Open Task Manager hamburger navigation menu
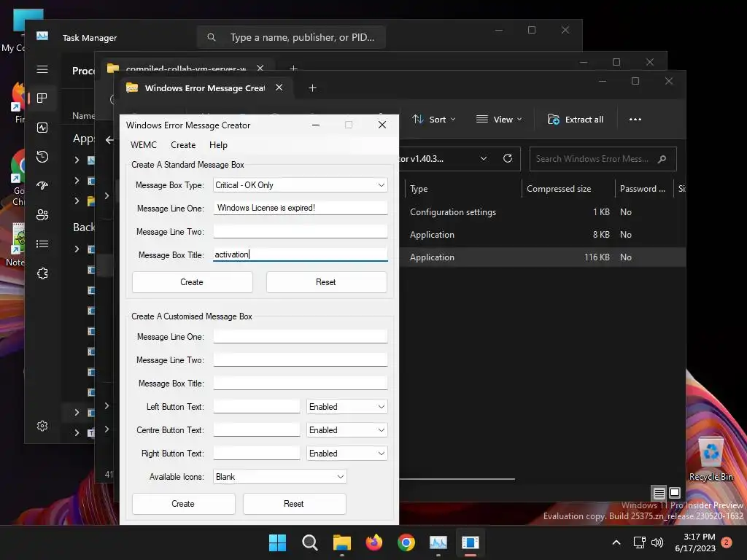Image resolution: width=747 pixels, height=560 pixels. tap(42, 69)
